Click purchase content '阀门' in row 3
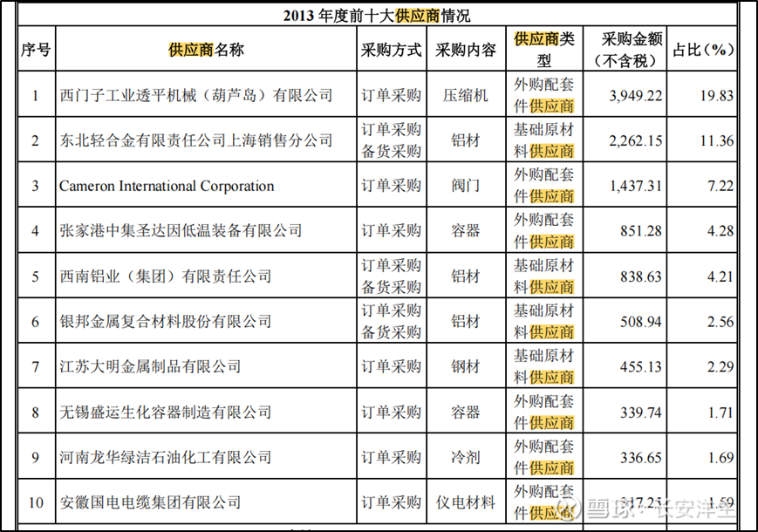Viewport: 758px width, 532px height. pos(466,186)
